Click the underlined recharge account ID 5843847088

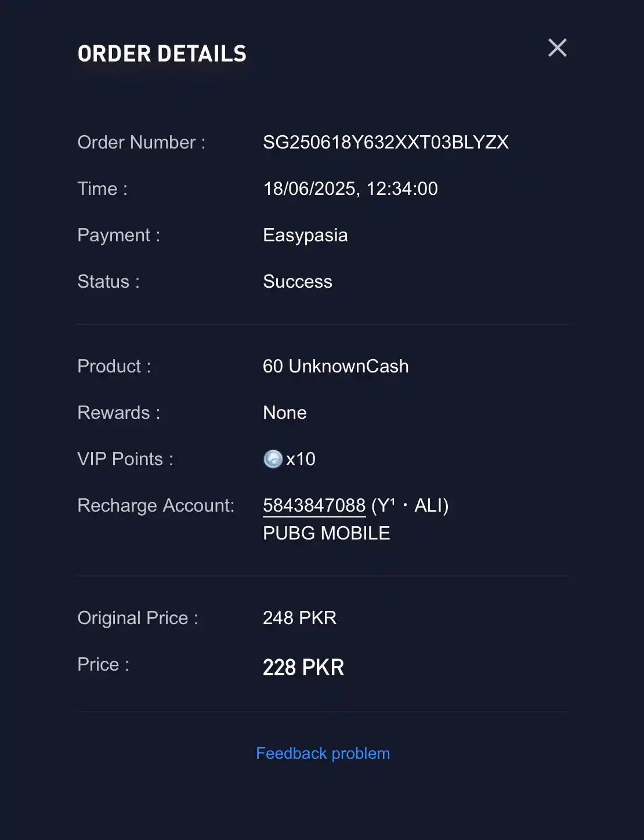click(314, 505)
